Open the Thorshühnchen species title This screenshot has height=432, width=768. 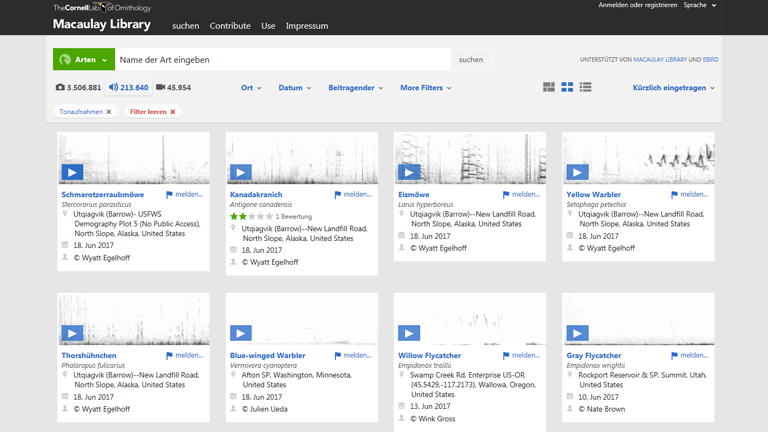point(89,356)
